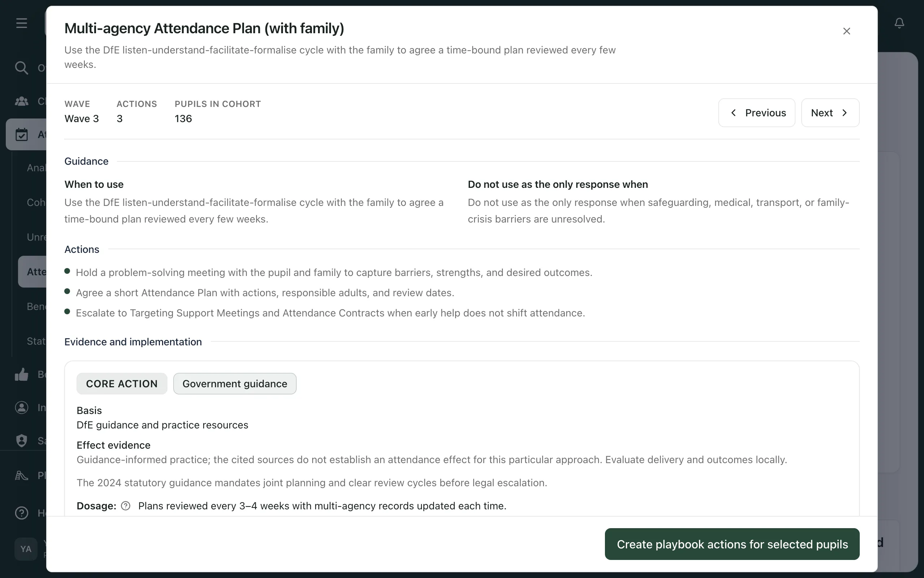This screenshot has height=578, width=924.
Task: Open the playground slide icon in sidebar
Action: pos(22,475)
